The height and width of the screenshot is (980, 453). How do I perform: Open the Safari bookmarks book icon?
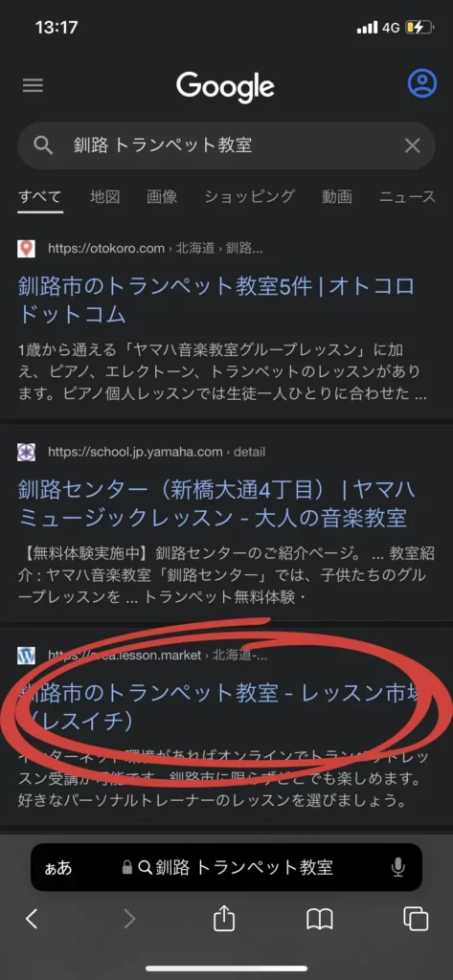[x=320, y=919]
